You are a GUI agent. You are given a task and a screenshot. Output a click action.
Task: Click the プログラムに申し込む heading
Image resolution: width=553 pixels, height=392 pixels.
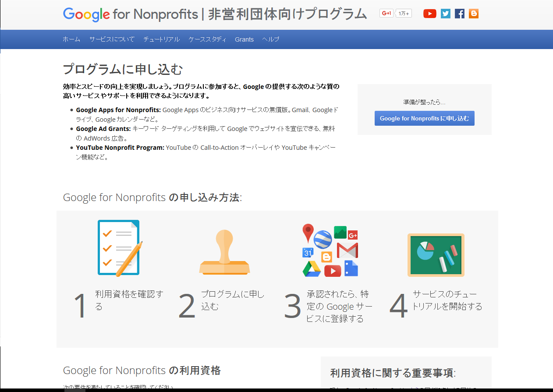[123, 69]
